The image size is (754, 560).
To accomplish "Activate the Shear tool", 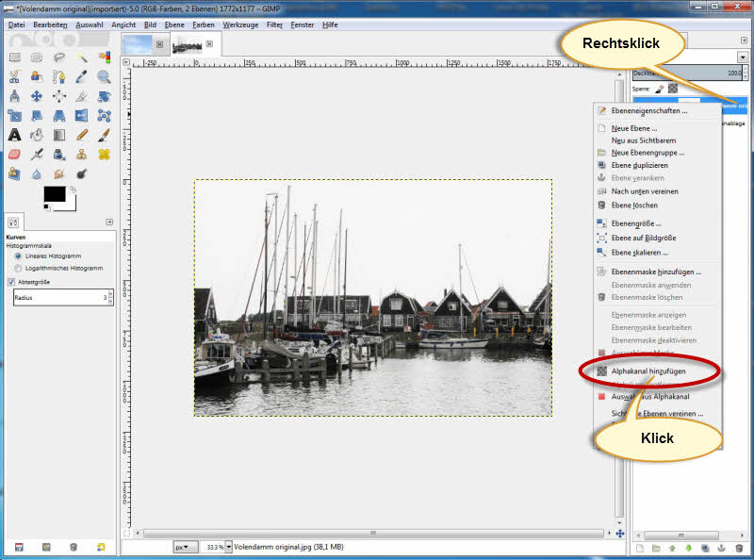I will click(37, 115).
